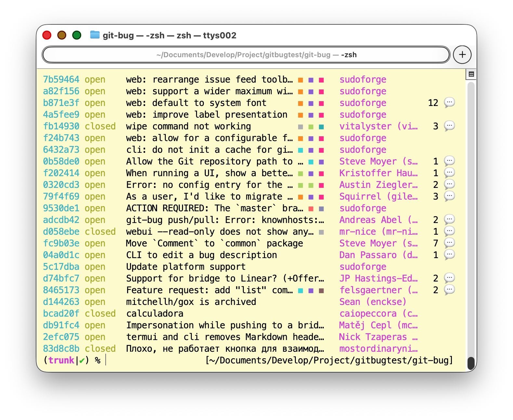Click the green window zoom button
This screenshot has width=513, height=420.
[x=77, y=35]
